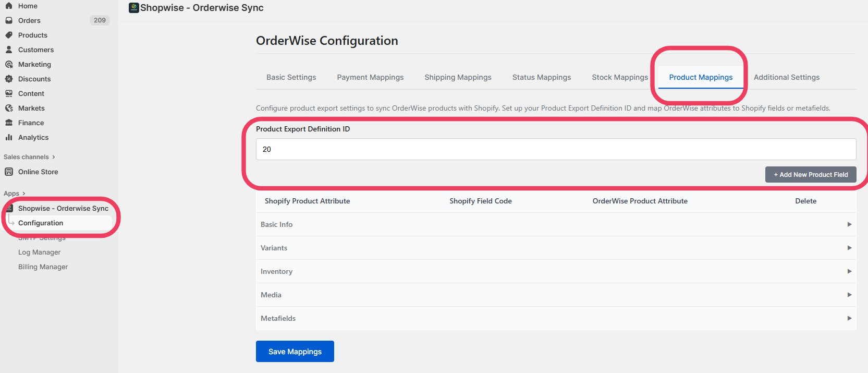
Task: Click Add New Product Field button
Action: click(x=811, y=175)
